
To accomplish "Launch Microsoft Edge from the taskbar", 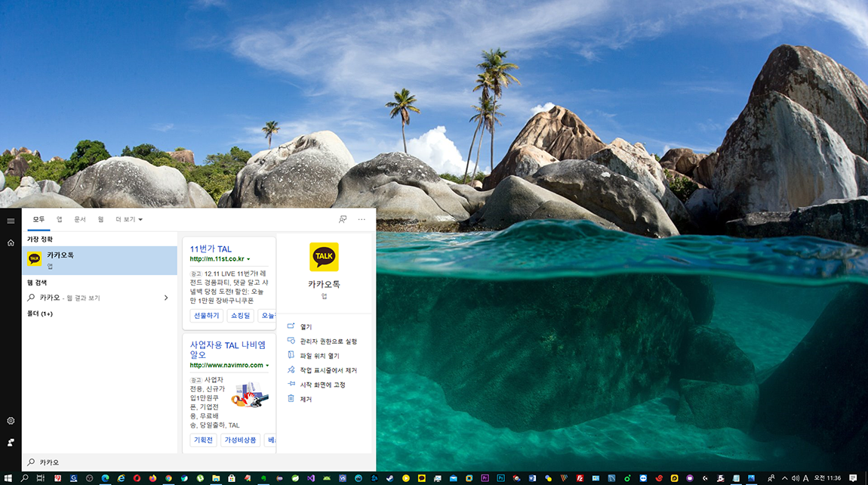I will 105,477.
